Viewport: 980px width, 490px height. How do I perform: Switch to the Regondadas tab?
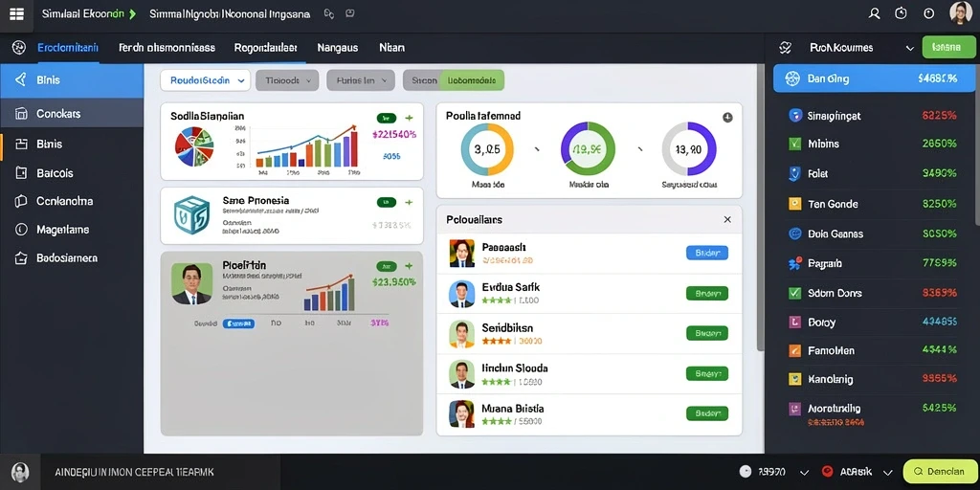pyautogui.click(x=266, y=48)
